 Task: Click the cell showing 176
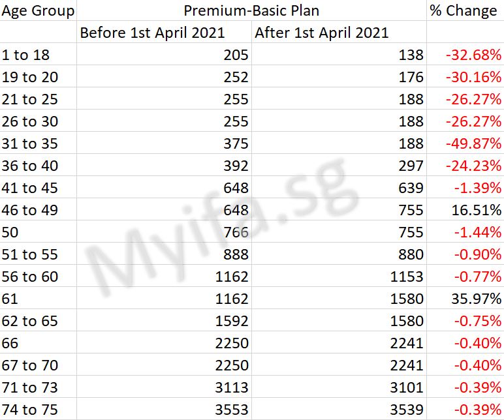411,78
